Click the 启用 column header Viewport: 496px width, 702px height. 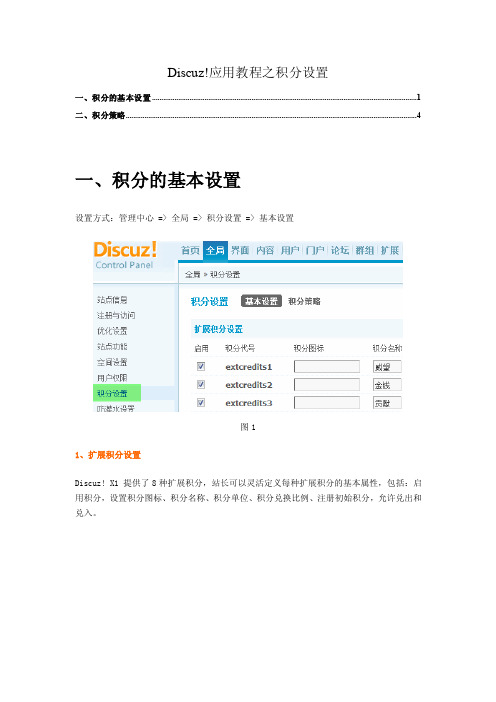click(x=201, y=348)
